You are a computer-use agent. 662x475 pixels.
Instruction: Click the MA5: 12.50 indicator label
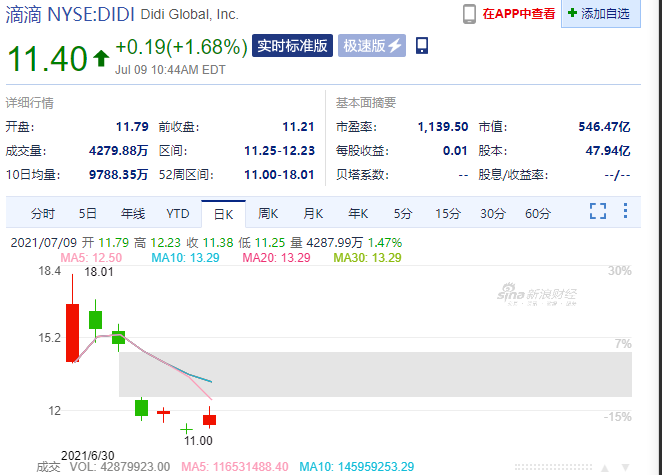(91, 258)
